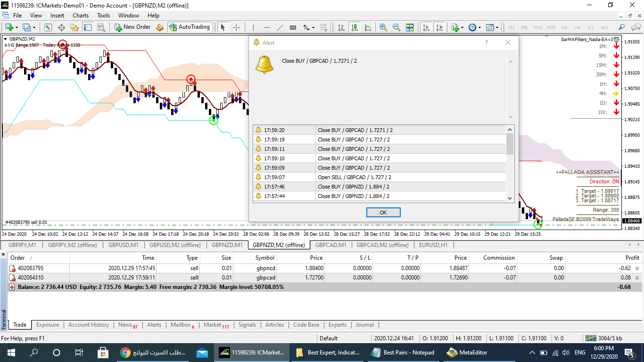
Task: Open the Charts menu
Action: point(81,16)
